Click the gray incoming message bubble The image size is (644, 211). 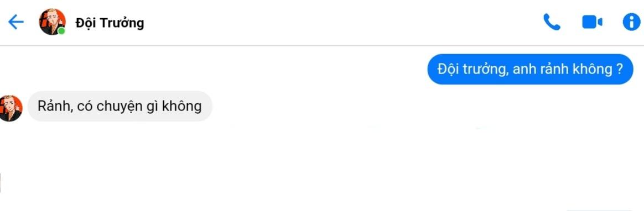coord(120,107)
